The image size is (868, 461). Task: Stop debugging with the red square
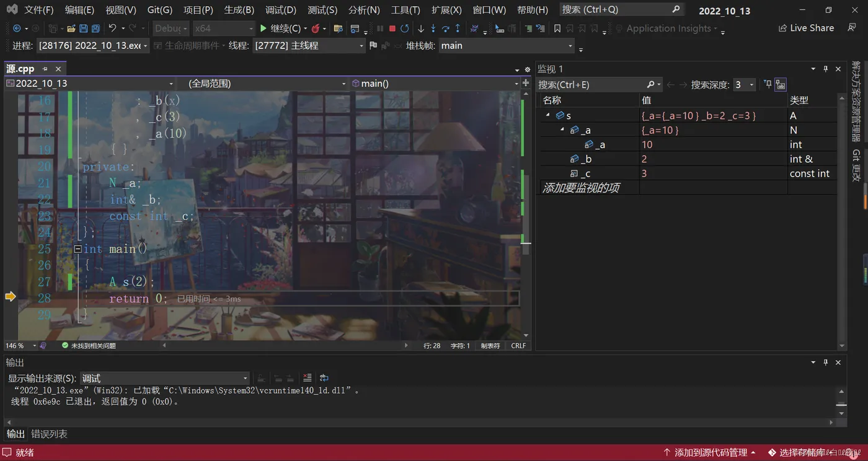coord(392,29)
